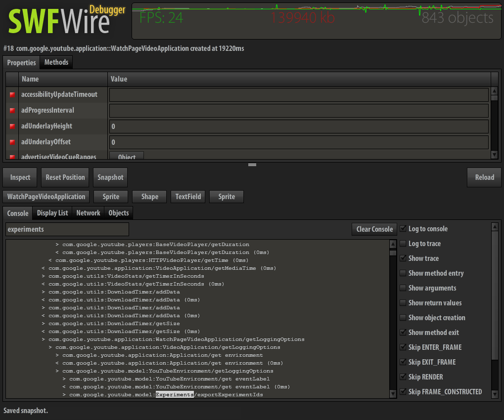Click the properties table scroll-down arrow

[x=495, y=155]
